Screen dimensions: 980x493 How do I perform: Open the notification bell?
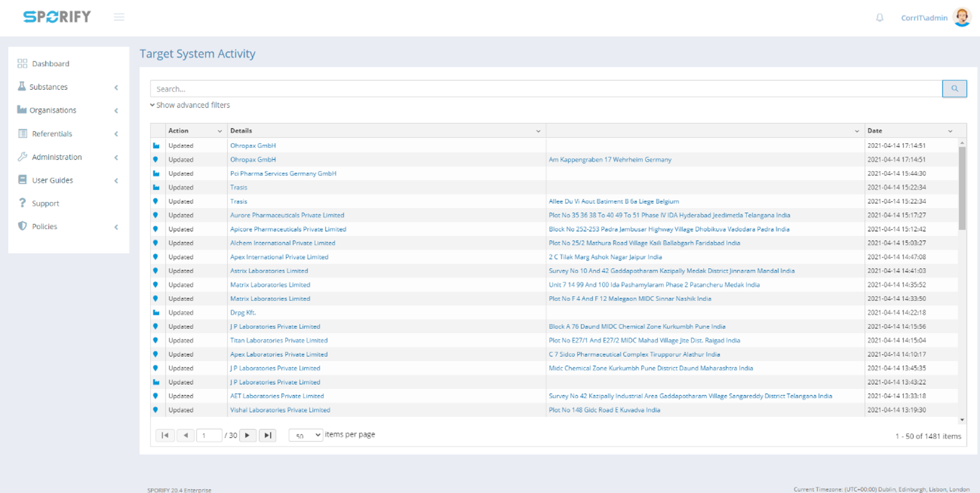tap(879, 18)
